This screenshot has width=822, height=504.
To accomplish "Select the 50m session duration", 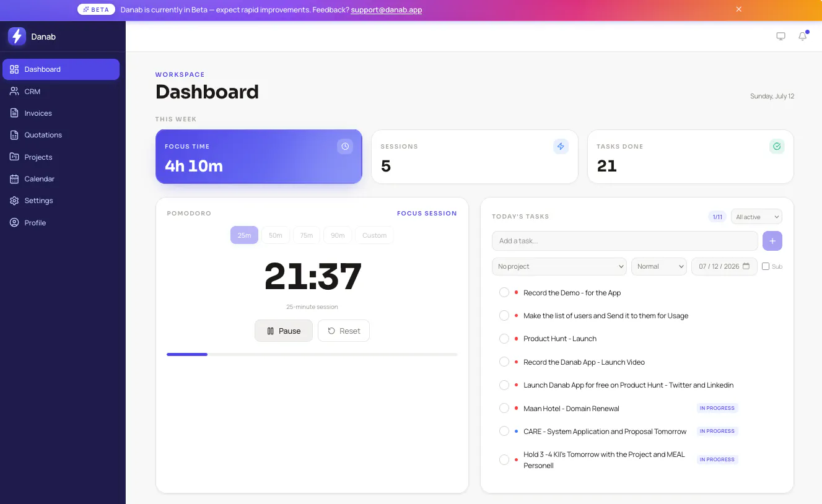I will tap(276, 235).
